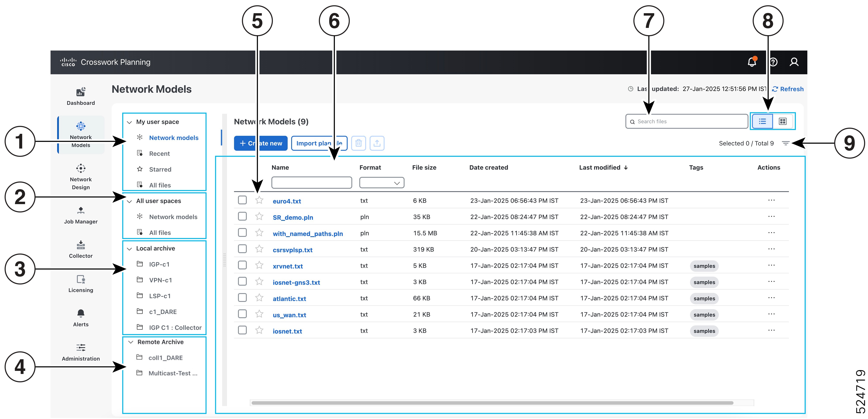Click the samples tag on xrvnet.txt row
This screenshot has width=868, height=419.
704,266
